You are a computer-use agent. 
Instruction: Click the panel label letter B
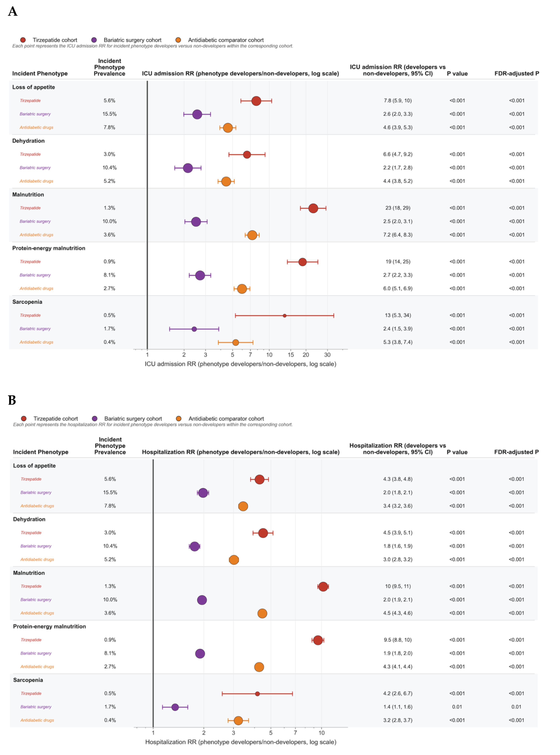pos(12,400)
